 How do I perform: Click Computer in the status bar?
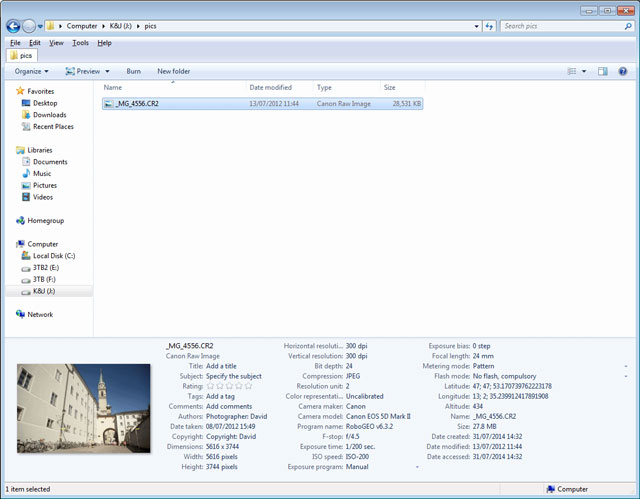pyautogui.click(x=567, y=489)
